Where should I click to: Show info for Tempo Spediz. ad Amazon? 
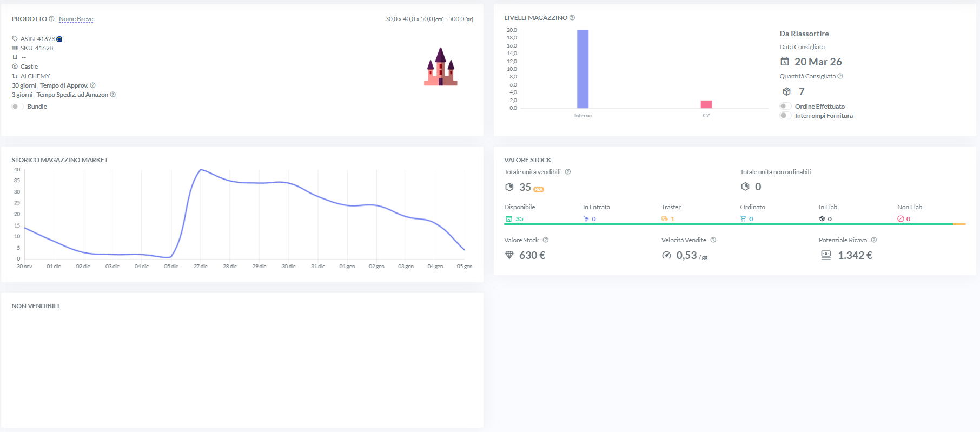(113, 95)
